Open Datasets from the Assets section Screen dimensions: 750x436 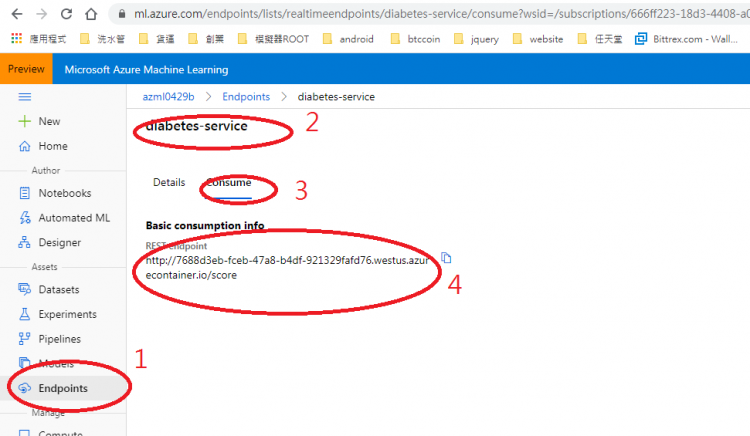pos(58,289)
